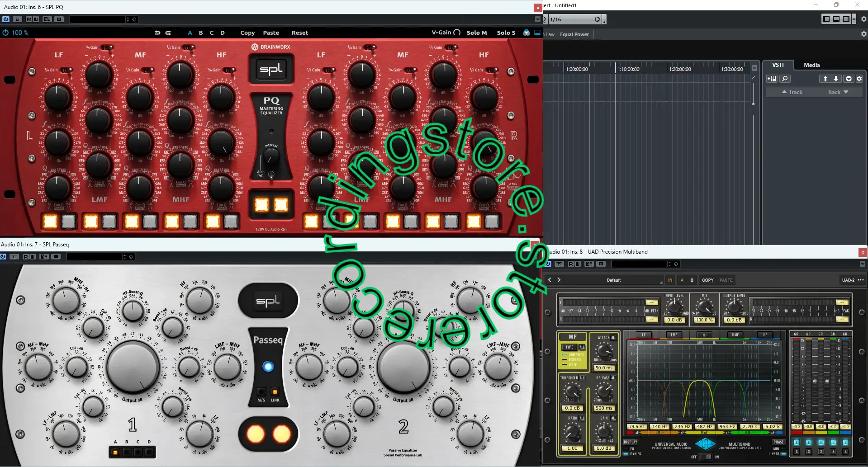Toggle lower zone visibility icon in Cubase

pyautogui.click(x=836, y=19)
